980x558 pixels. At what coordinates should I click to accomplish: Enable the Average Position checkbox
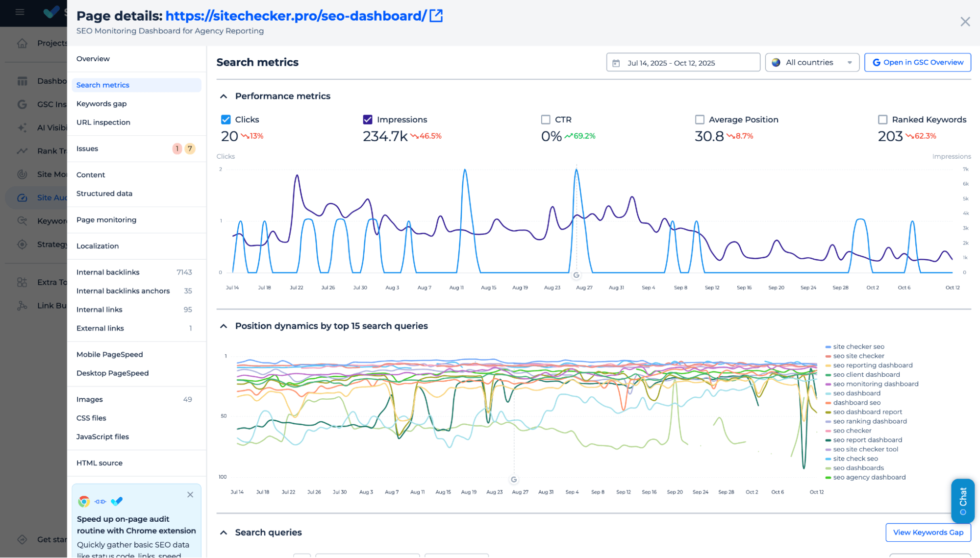[x=700, y=120]
